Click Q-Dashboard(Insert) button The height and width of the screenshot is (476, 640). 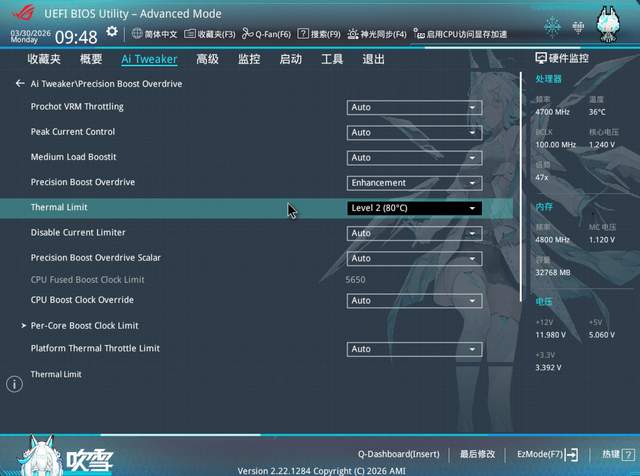(399, 454)
